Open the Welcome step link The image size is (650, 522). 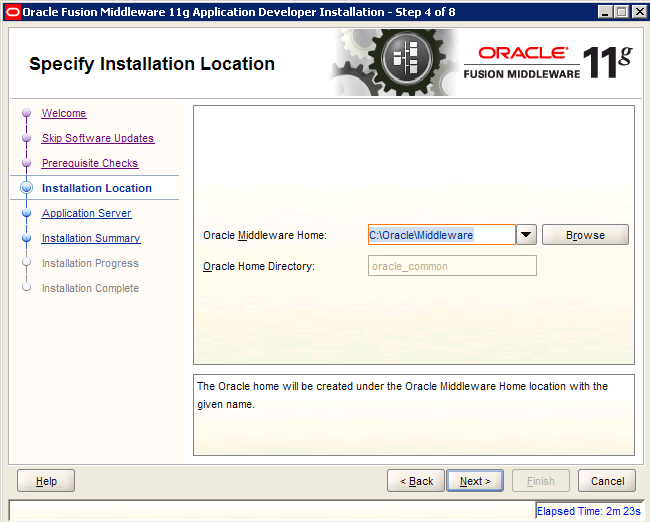click(64, 113)
